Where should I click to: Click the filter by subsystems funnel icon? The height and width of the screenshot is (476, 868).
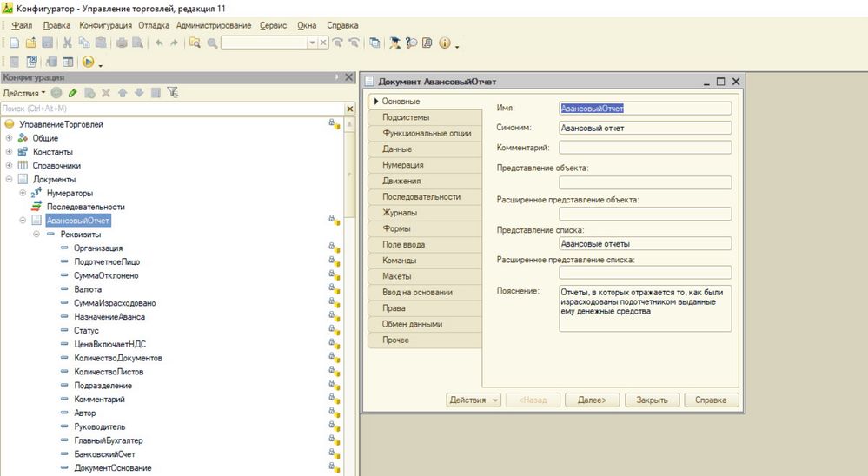(x=173, y=93)
